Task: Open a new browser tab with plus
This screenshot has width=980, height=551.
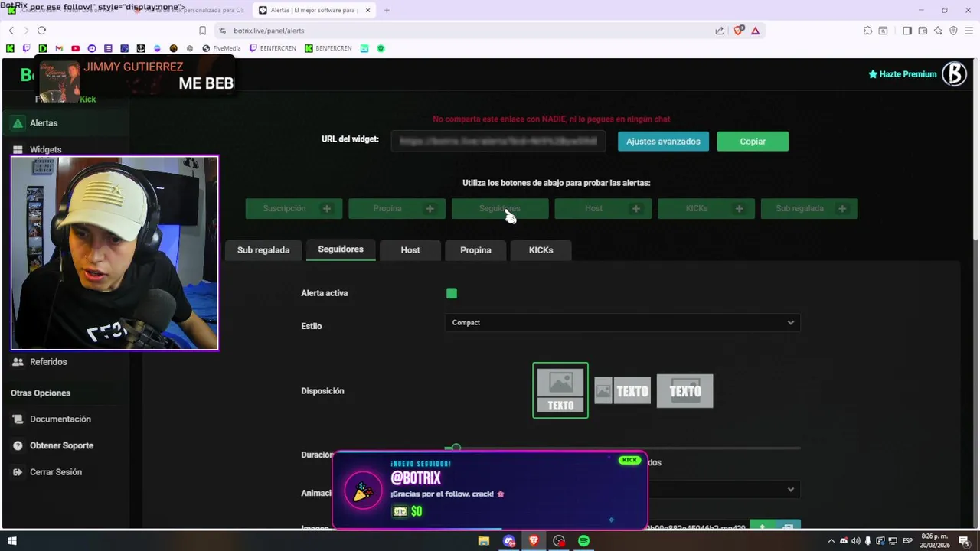Action: coord(387,10)
